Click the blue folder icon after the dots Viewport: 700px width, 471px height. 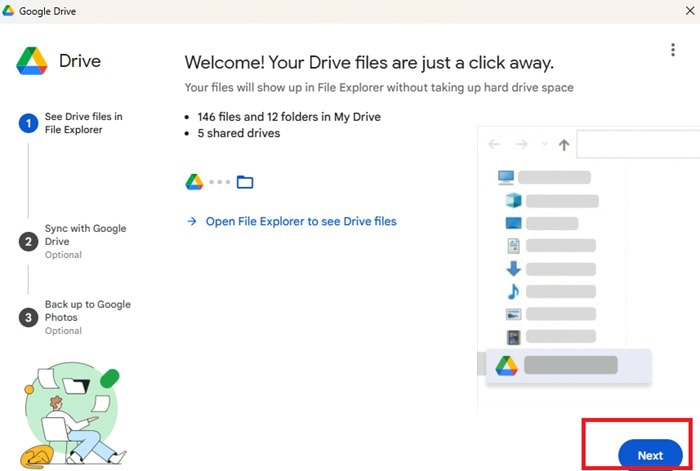[245, 182]
